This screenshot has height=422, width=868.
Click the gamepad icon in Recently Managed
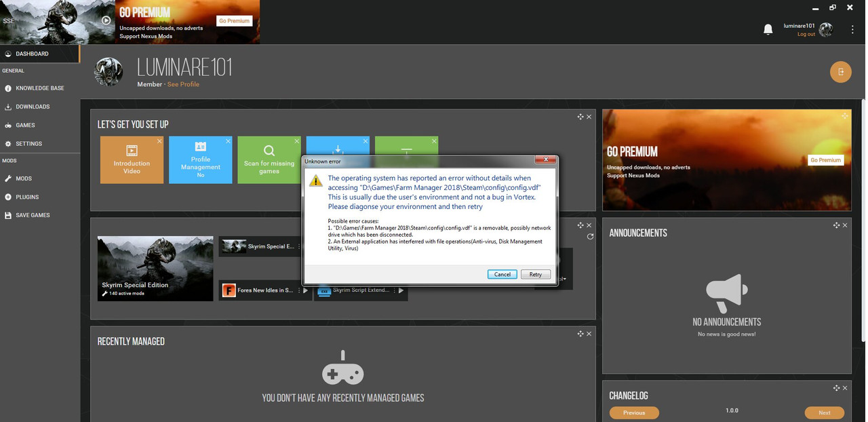[x=342, y=368]
